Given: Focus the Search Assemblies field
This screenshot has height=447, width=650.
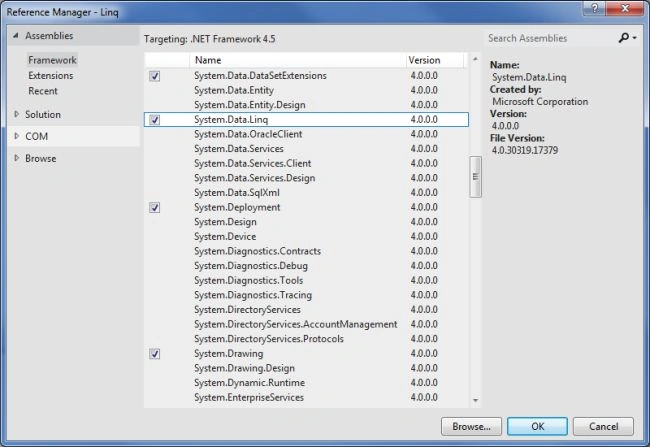Looking at the screenshot, I should tap(551, 38).
